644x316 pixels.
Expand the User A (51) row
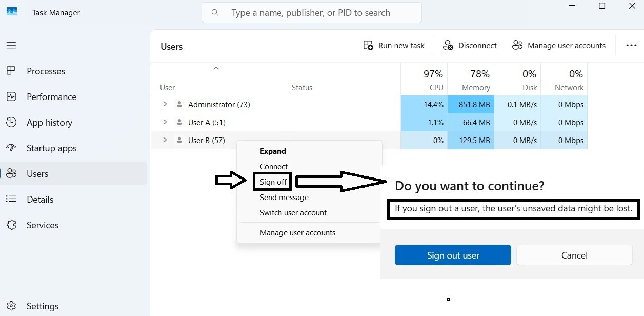(165, 122)
